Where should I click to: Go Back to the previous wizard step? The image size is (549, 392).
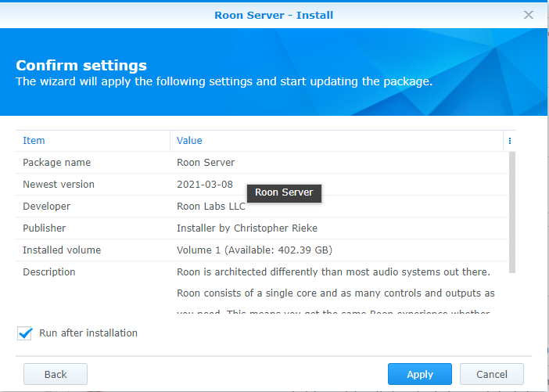pyautogui.click(x=56, y=374)
